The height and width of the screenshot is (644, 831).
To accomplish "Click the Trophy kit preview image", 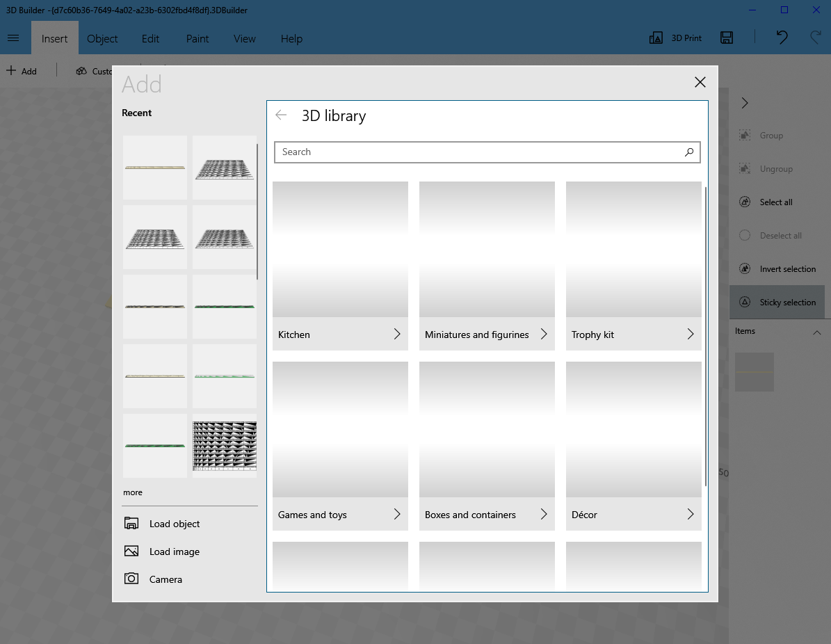I will pyautogui.click(x=634, y=250).
